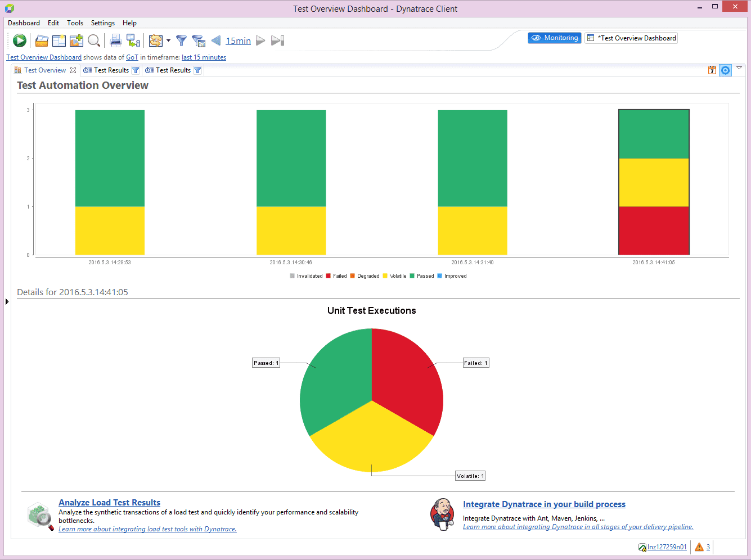The height and width of the screenshot is (560, 751).
Task: Select the Test Overview tab
Action: pyautogui.click(x=45, y=70)
